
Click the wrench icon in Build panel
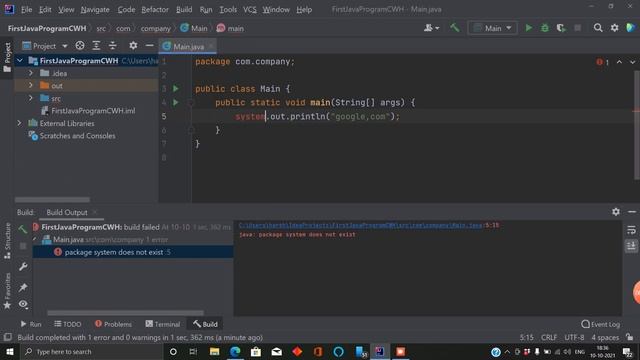coord(23,267)
